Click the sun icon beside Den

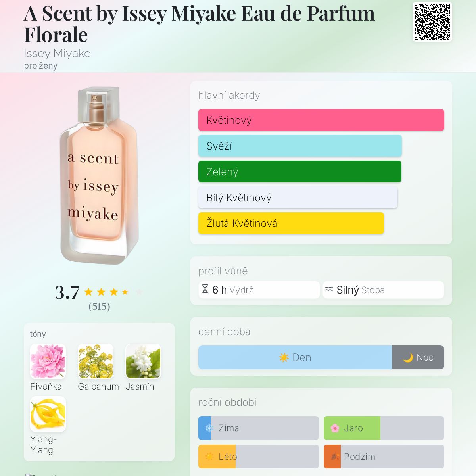click(284, 357)
